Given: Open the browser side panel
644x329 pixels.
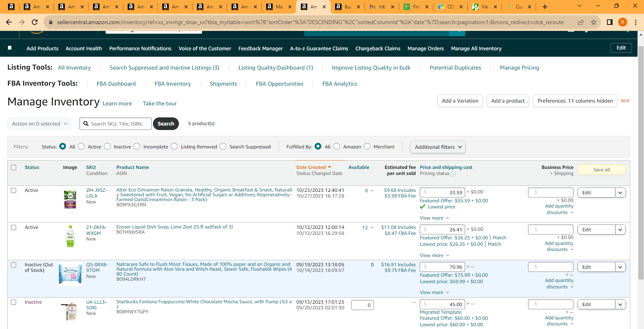Looking at the screenshot, I should (610, 22).
